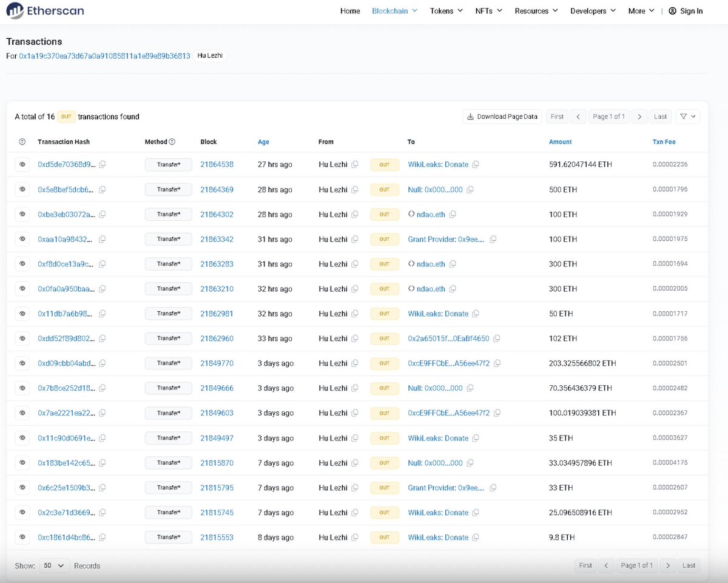
Task: Expand the More menu
Action: (641, 11)
